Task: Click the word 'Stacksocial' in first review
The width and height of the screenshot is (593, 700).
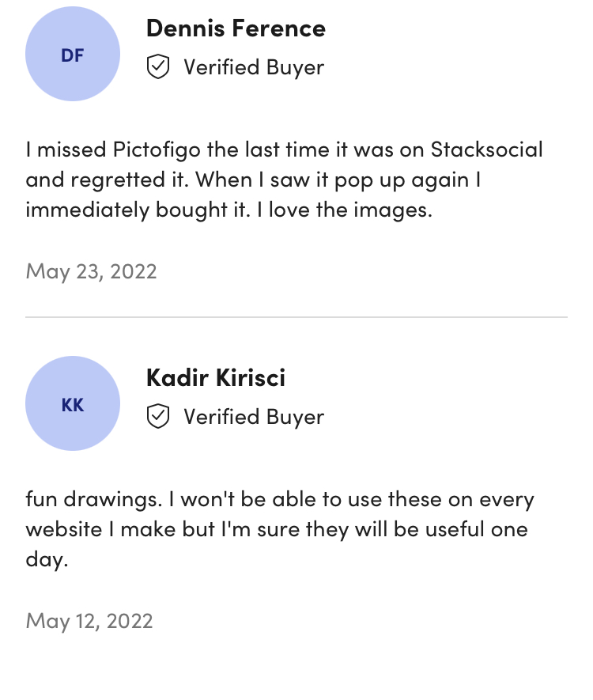Action: point(487,149)
